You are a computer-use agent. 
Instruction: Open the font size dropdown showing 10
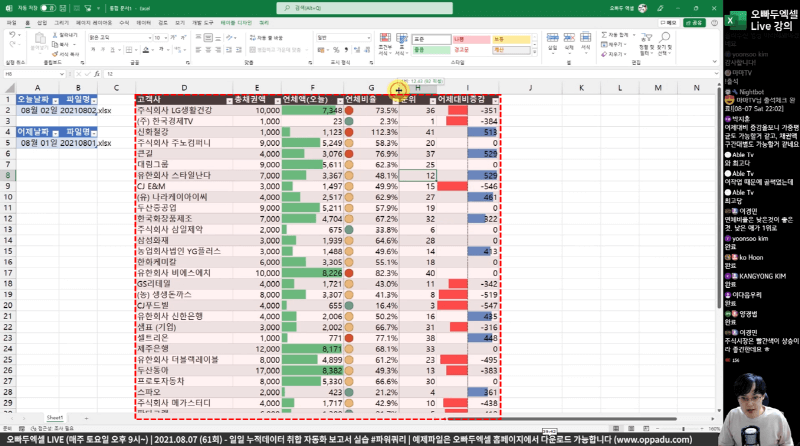click(166, 38)
